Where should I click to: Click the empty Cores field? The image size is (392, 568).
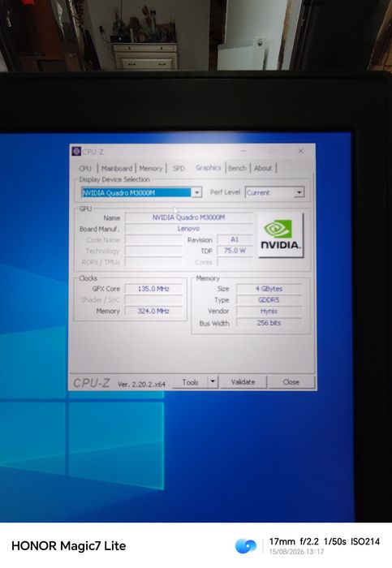point(235,261)
